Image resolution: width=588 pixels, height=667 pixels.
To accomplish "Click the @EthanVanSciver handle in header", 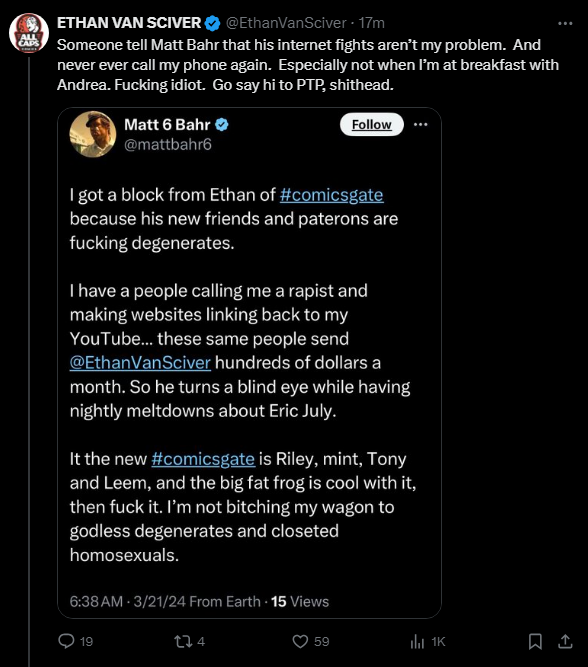I will point(286,23).
